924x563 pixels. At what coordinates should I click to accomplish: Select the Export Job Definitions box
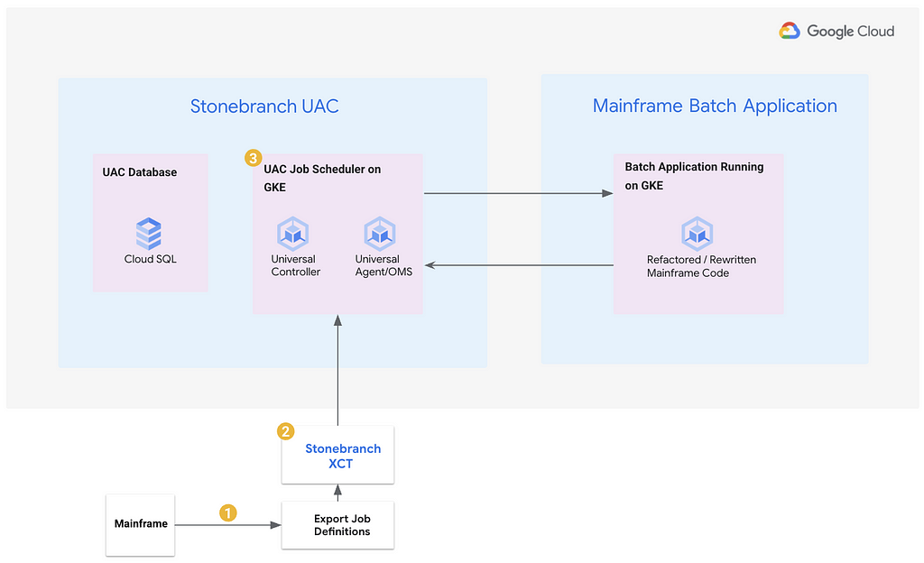[x=337, y=525]
